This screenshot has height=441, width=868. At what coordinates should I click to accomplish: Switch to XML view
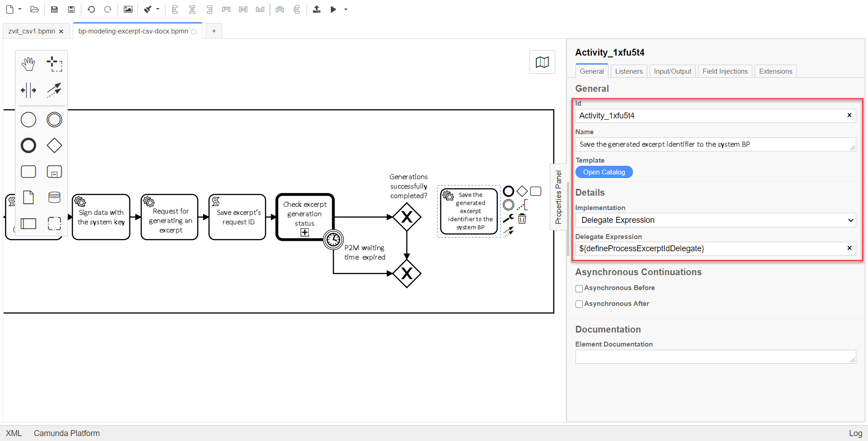point(14,433)
